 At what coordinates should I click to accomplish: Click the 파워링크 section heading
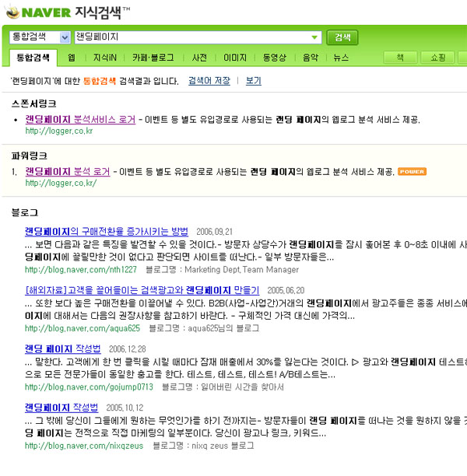[x=29, y=156]
